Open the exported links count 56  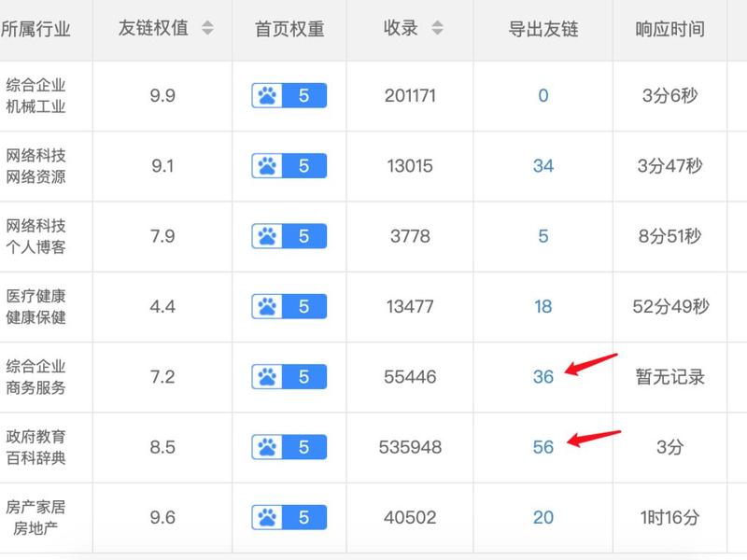point(543,447)
